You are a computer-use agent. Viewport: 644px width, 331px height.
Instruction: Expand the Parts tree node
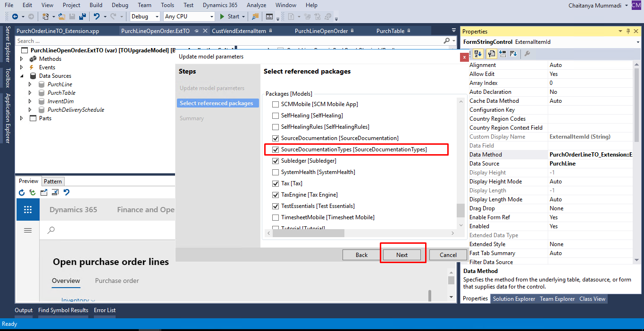click(21, 118)
